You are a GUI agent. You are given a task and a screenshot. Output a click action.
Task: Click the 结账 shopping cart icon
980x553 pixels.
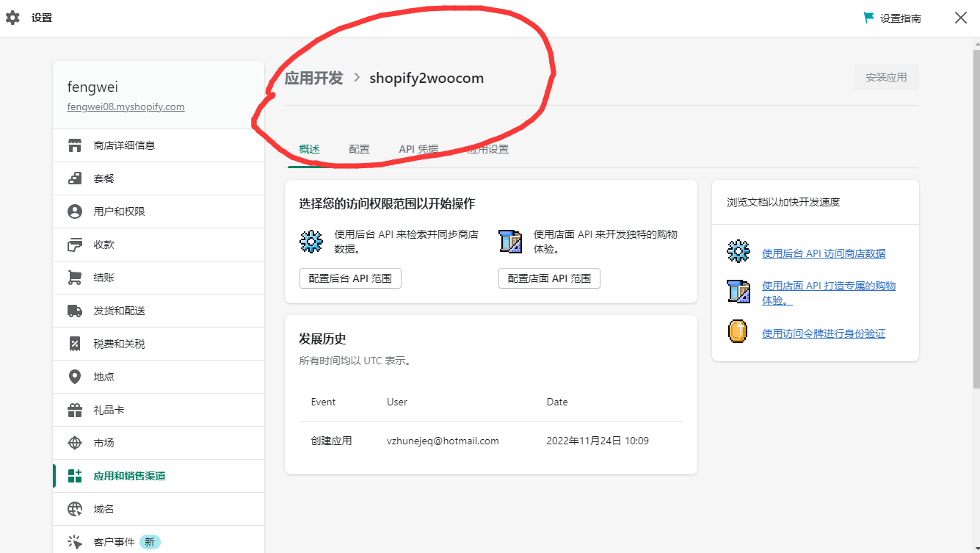pyautogui.click(x=75, y=278)
